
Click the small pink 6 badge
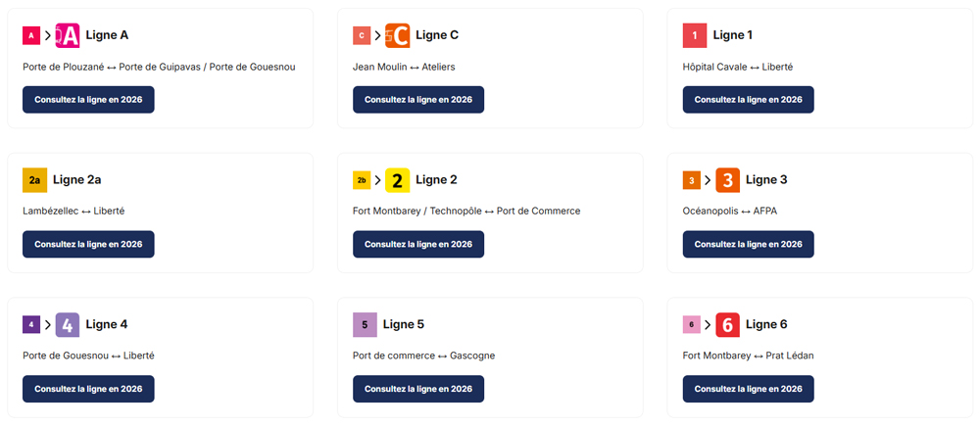[x=691, y=324]
